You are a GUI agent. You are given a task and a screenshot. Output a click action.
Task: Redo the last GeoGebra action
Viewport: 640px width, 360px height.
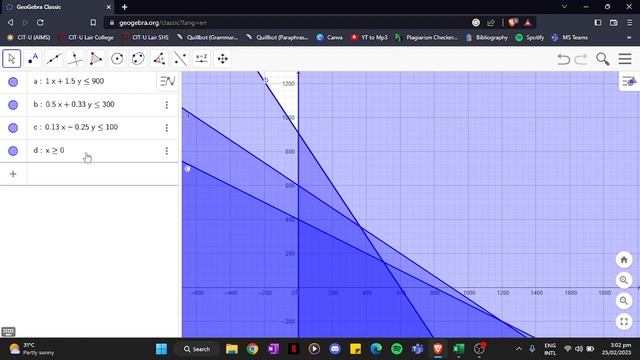point(581,59)
